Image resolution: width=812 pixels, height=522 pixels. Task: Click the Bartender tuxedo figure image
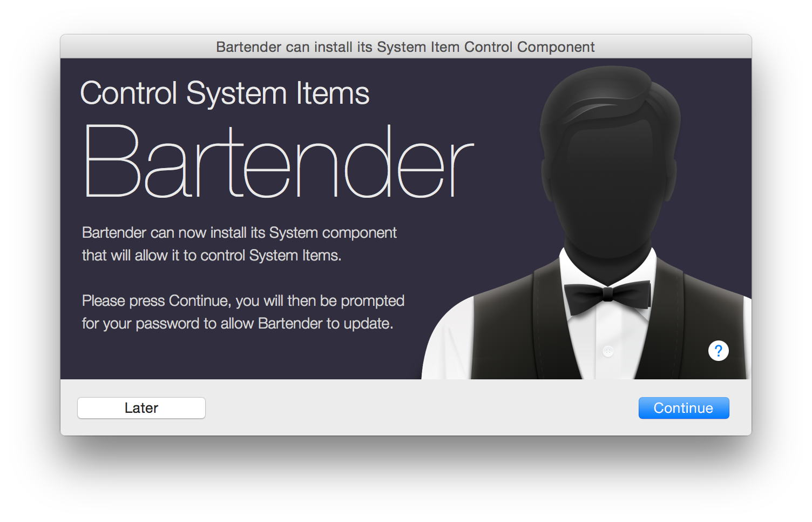tap(586, 223)
